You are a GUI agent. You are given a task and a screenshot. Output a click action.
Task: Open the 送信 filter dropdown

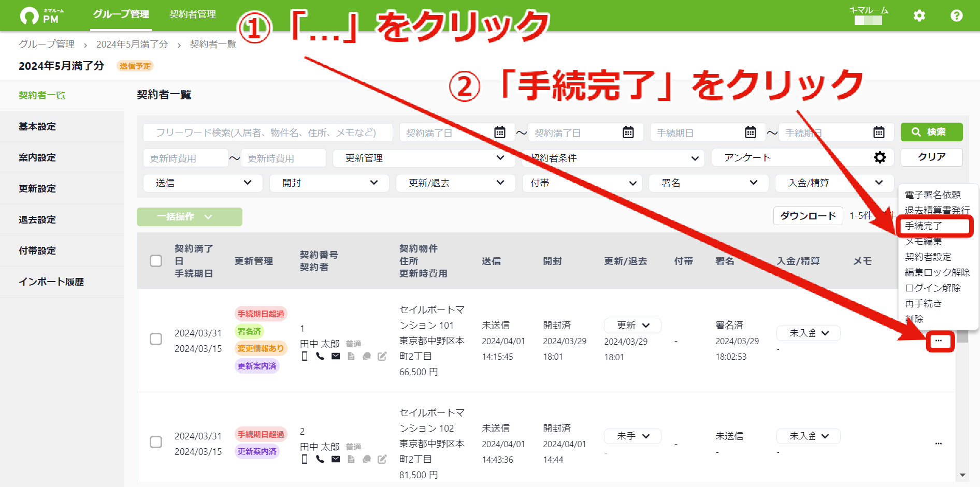point(203,183)
